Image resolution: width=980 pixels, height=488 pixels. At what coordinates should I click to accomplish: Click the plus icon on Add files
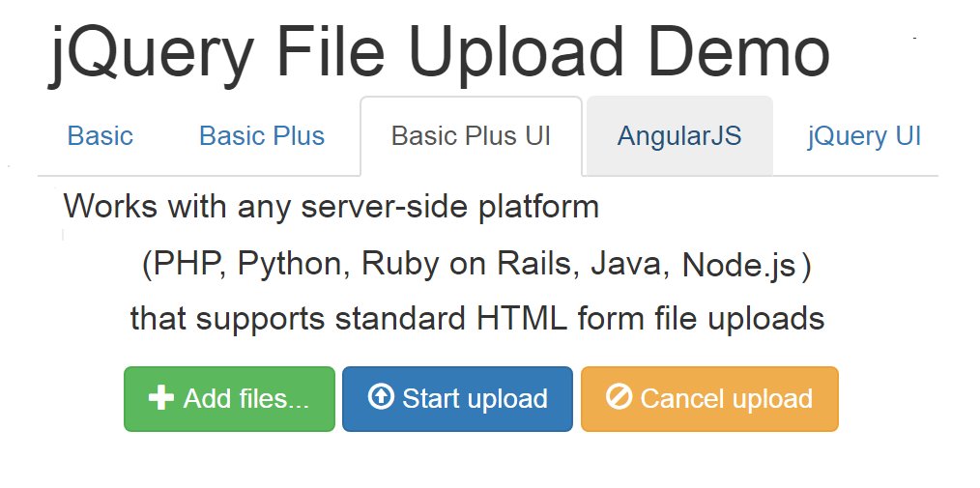point(161,398)
